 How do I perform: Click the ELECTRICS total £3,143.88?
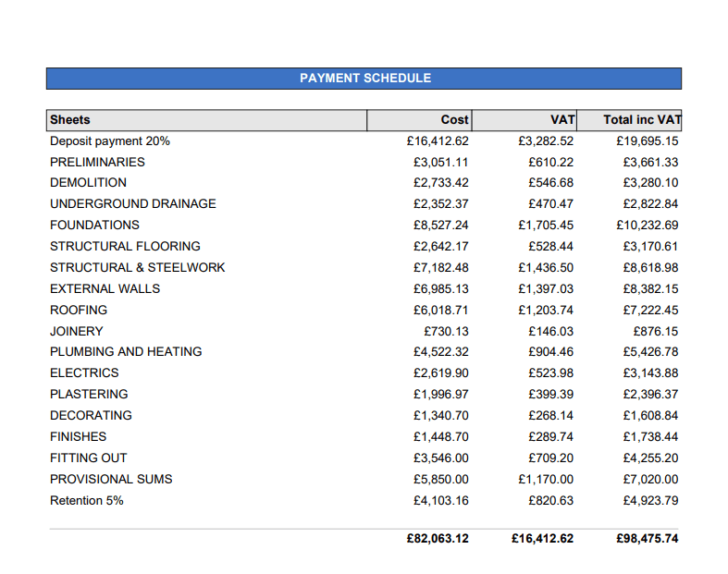(x=650, y=372)
